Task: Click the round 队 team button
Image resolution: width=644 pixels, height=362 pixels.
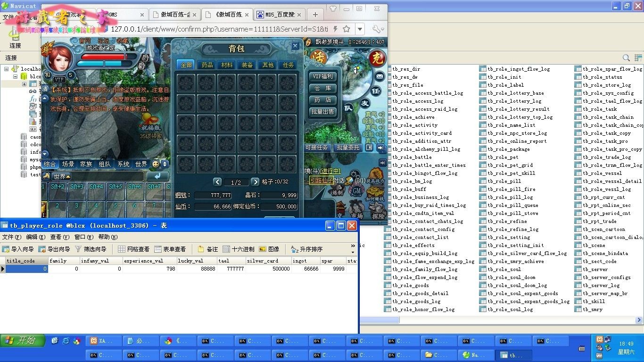Action: pyautogui.click(x=348, y=108)
